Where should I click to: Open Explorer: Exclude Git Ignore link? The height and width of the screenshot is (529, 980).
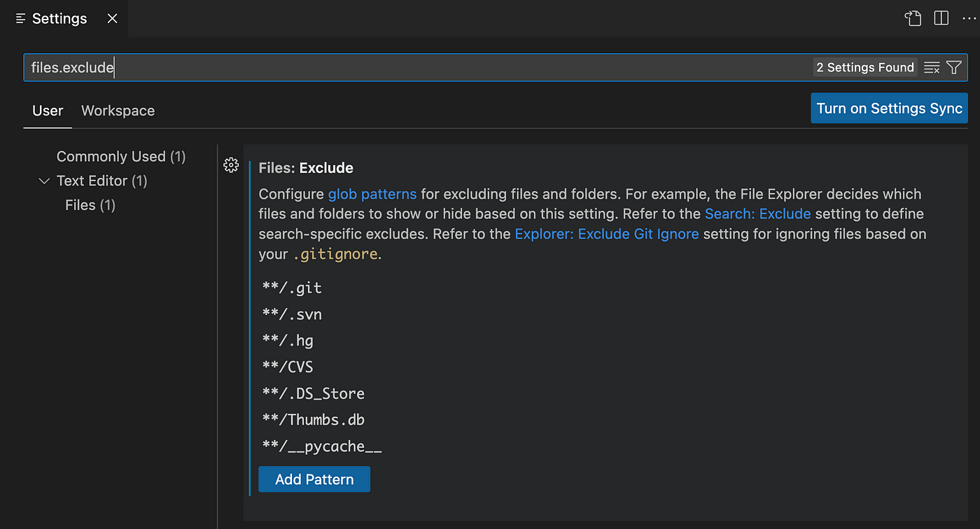[607, 234]
